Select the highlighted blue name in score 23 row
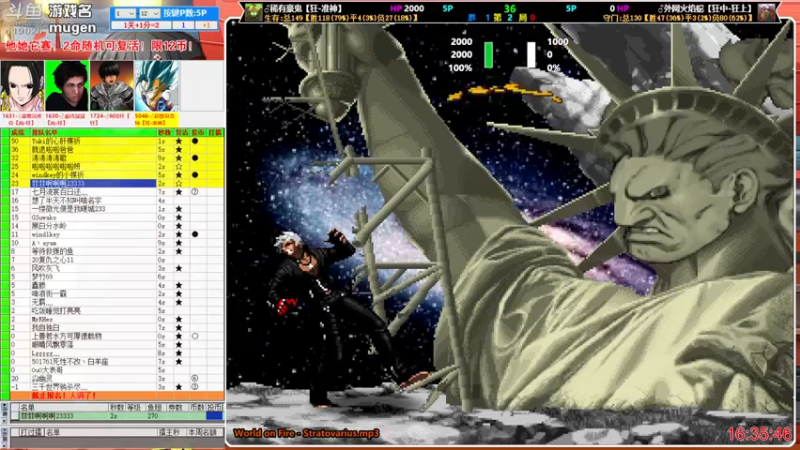The width and height of the screenshot is (800, 450). click(x=93, y=183)
